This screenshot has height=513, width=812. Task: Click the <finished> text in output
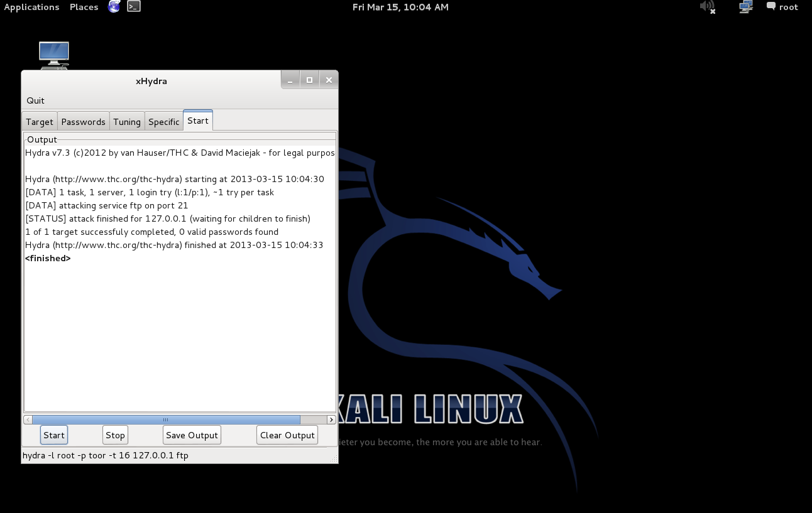[48, 258]
